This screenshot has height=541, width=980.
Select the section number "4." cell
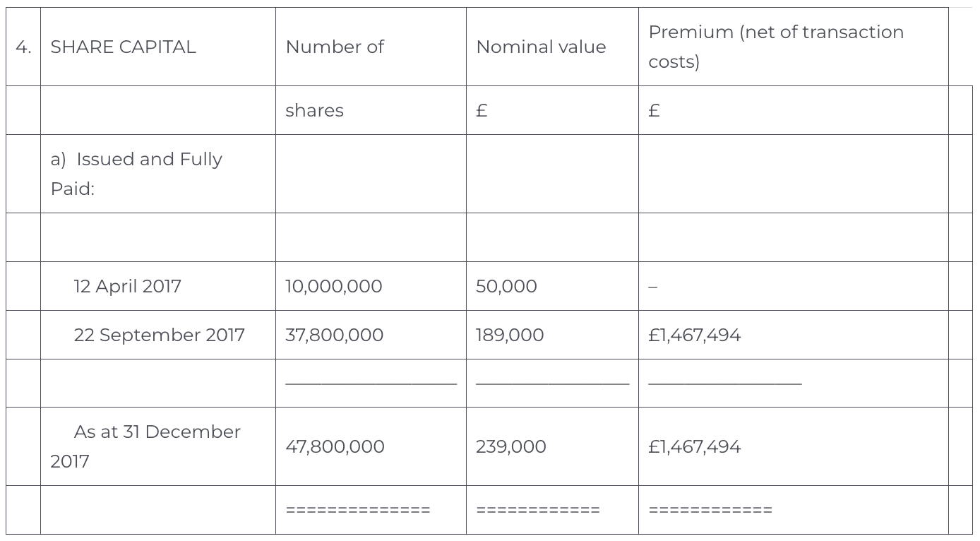click(23, 47)
